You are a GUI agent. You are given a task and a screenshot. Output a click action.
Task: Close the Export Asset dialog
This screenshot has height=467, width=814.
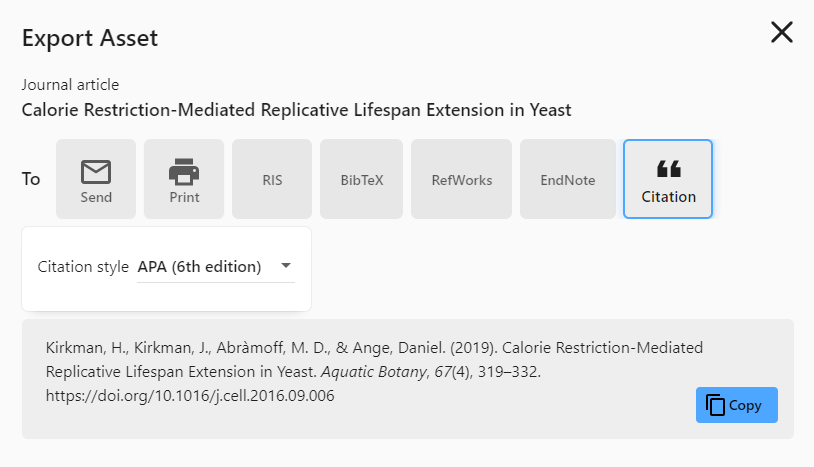[x=781, y=32]
